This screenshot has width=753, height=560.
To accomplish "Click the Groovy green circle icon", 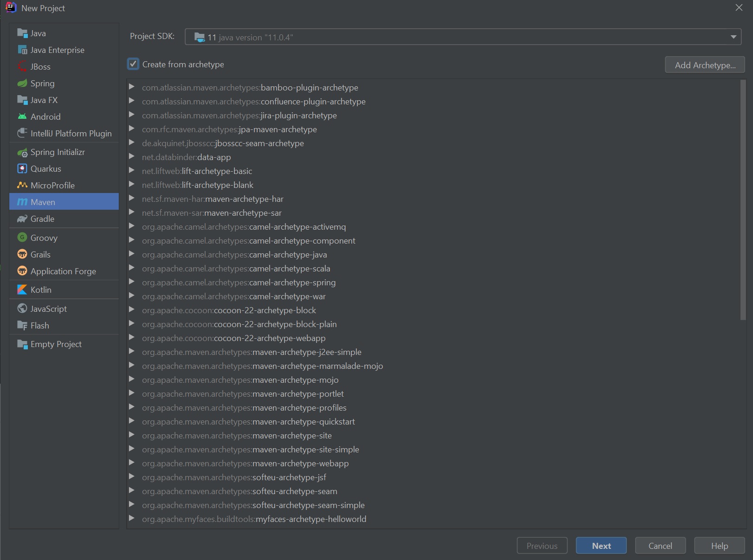I will (x=22, y=238).
